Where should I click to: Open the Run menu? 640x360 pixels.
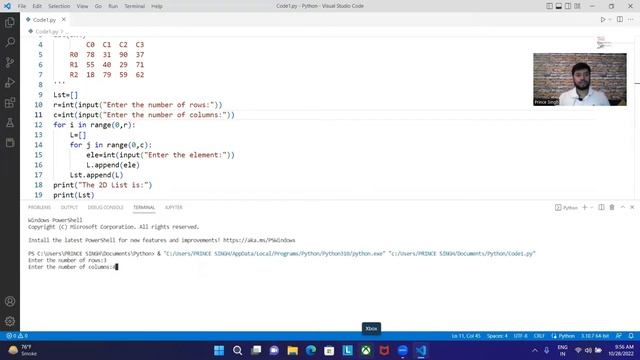tap(113, 6)
